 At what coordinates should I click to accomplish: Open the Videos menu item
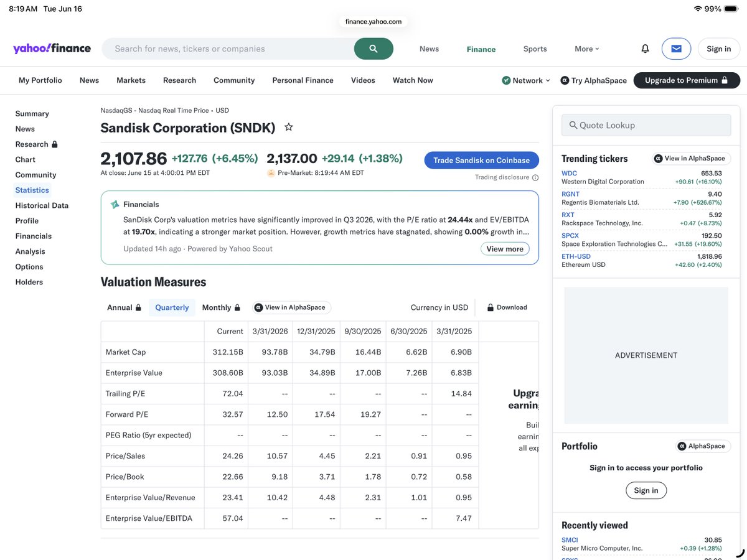point(363,80)
